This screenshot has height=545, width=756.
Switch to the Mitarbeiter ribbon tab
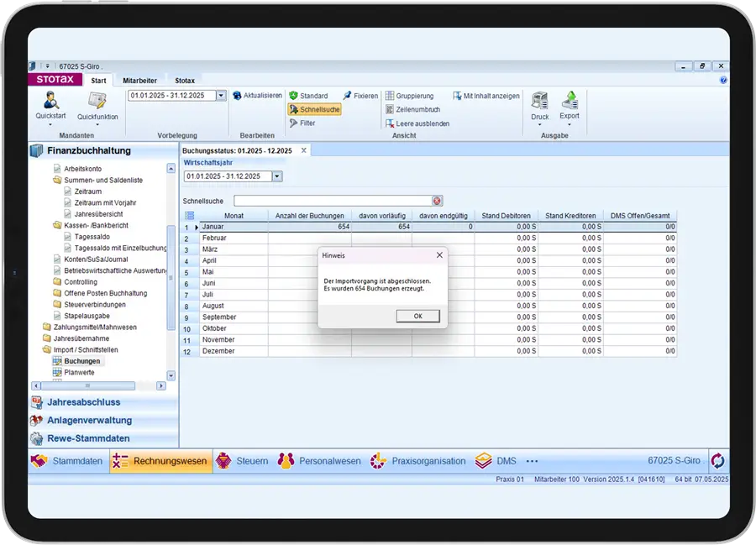click(x=139, y=81)
